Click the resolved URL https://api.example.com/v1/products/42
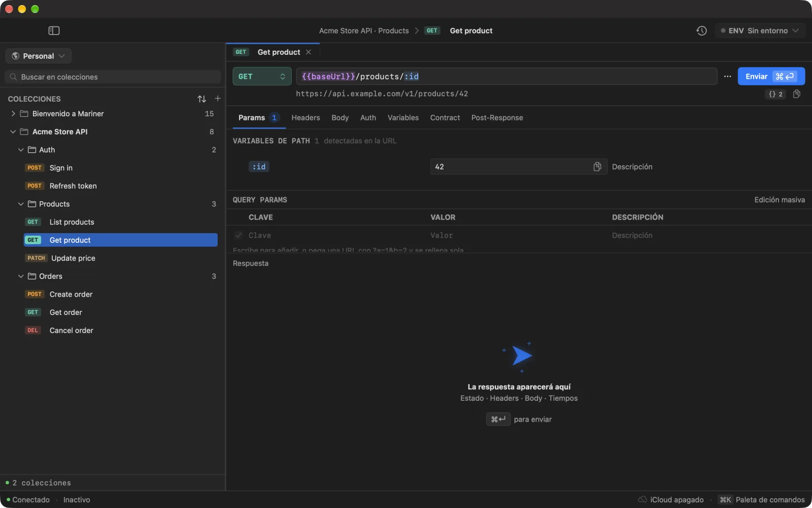 point(382,94)
